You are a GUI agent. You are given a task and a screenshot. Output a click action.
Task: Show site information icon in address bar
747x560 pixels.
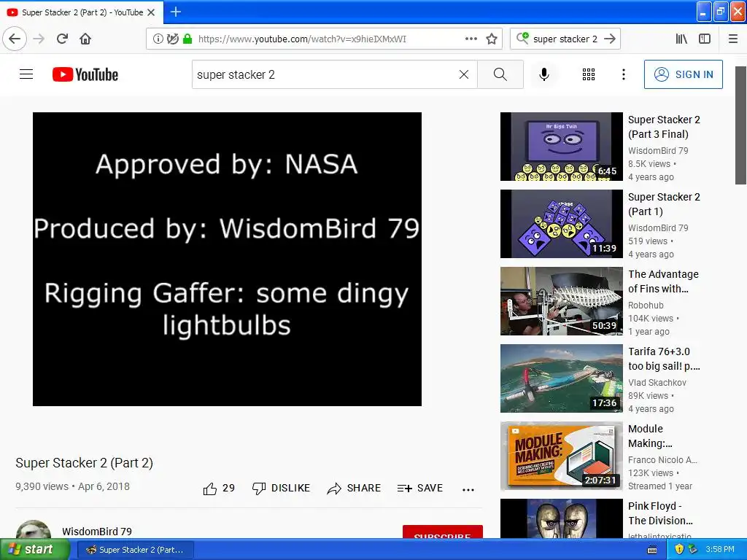(158, 39)
